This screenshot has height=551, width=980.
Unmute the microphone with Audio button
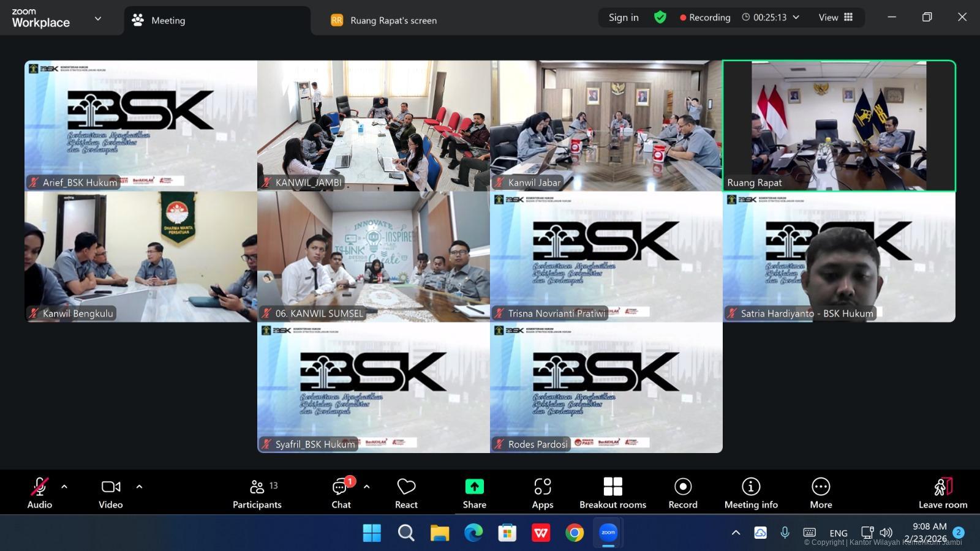pyautogui.click(x=39, y=493)
